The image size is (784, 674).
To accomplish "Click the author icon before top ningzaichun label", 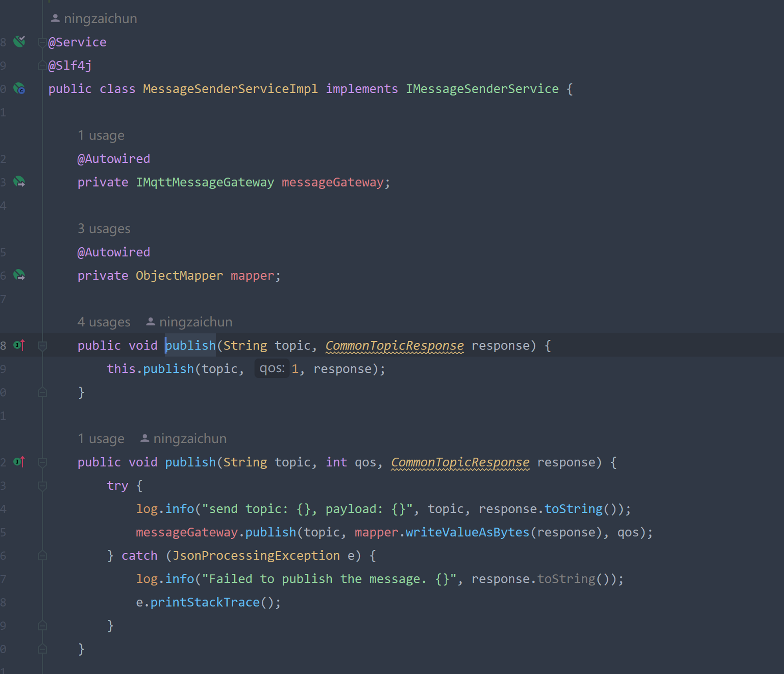I will 55,18.
